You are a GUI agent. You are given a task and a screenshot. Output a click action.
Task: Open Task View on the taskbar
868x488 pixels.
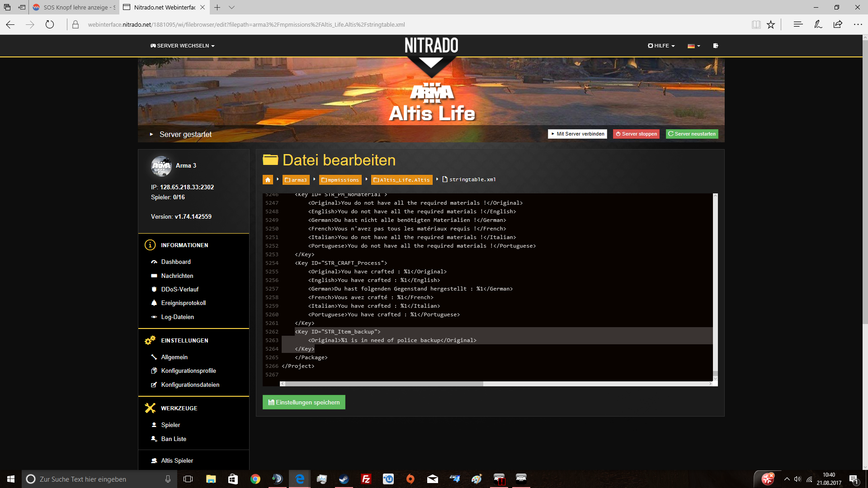pyautogui.click(x=188, y=479)
